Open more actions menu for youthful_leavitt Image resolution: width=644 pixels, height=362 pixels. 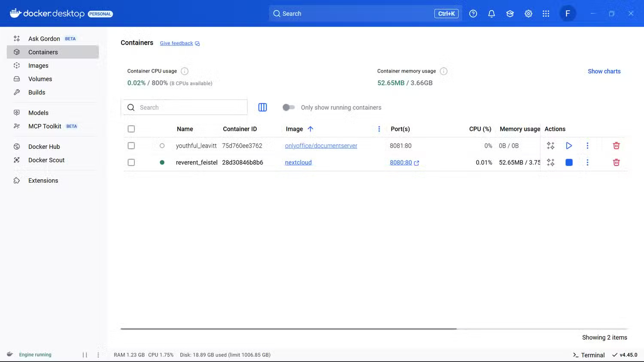point(587,146)
